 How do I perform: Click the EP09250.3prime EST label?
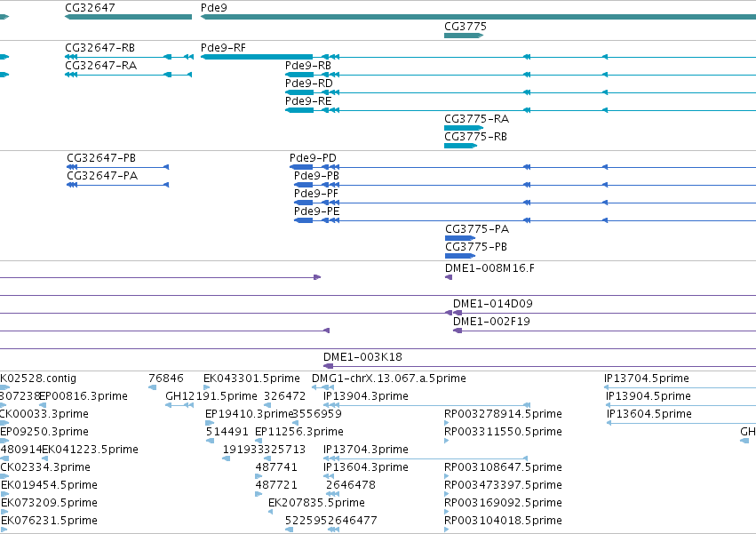(x=44, y=432)
